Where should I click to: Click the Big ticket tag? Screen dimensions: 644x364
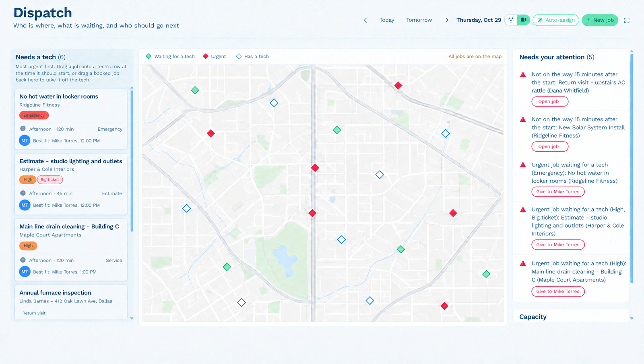click(x=50, y=180)
